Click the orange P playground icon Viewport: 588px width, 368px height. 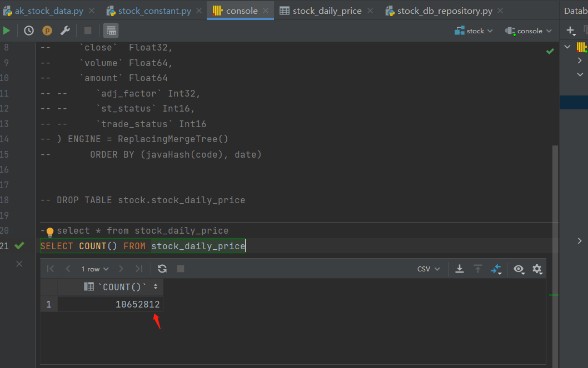(47, 31)
